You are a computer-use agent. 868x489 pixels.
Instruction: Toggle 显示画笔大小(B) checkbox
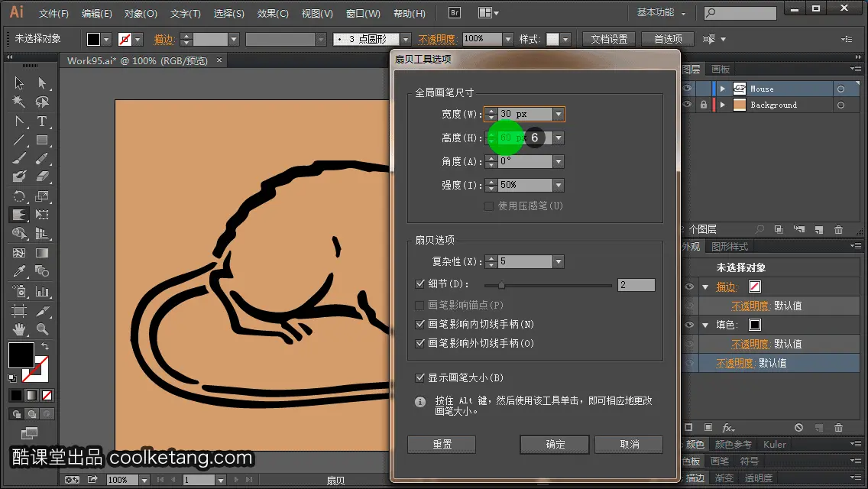tap(419, 377)
